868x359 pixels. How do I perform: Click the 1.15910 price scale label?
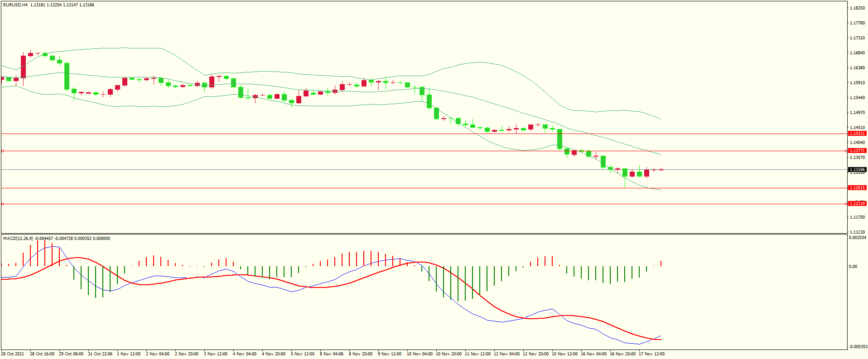point(857,83)
